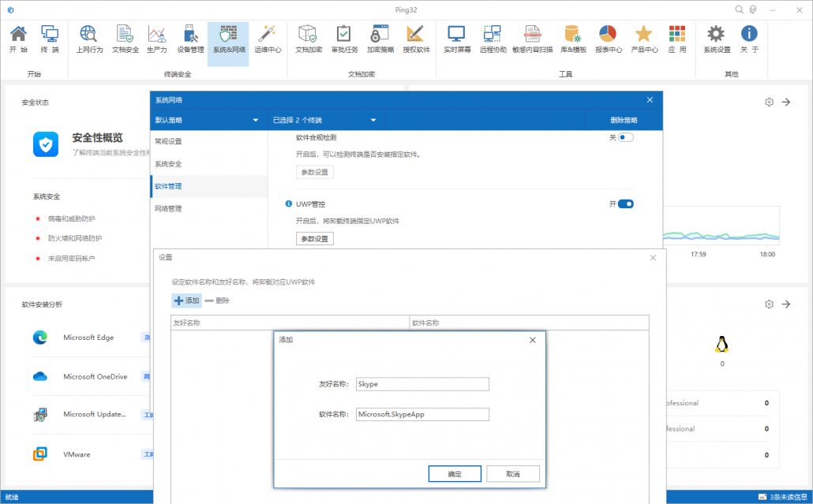Open the 已选择 2 个终端 dropdown
This screenshot has height=504, width=813.
click(x=324, y=121)
